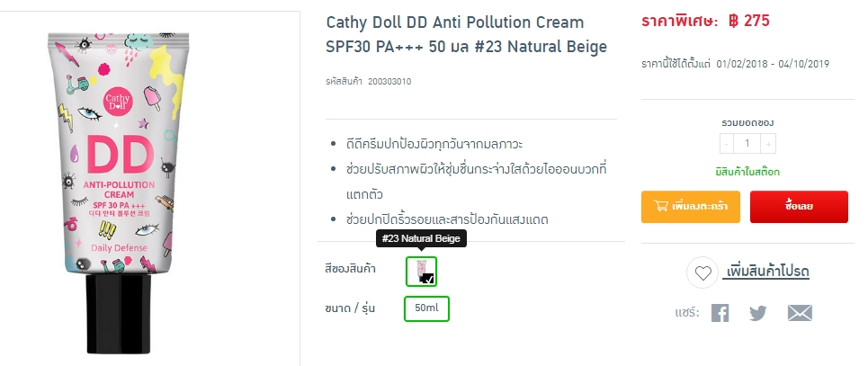This screenshot has height=366, width=868.
Task: Click the Cathy Doll product title
Action: (466, 34)
